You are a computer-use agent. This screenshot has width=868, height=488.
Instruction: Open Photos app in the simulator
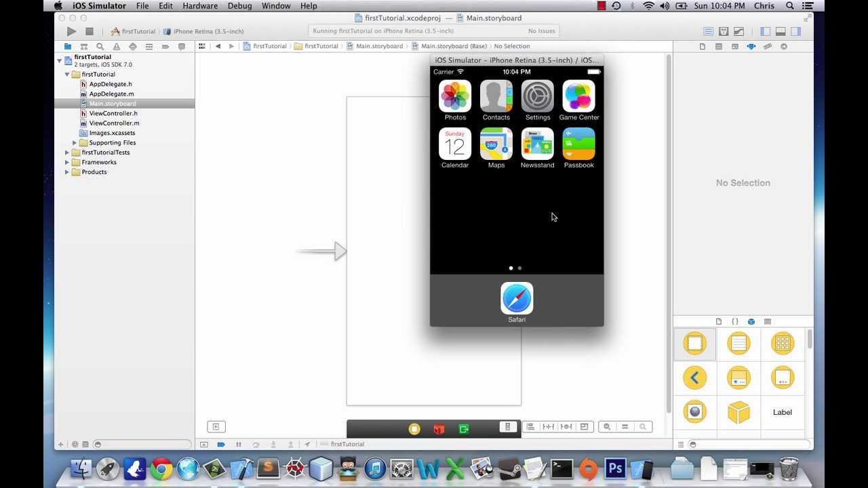click(x=455, y=96)
